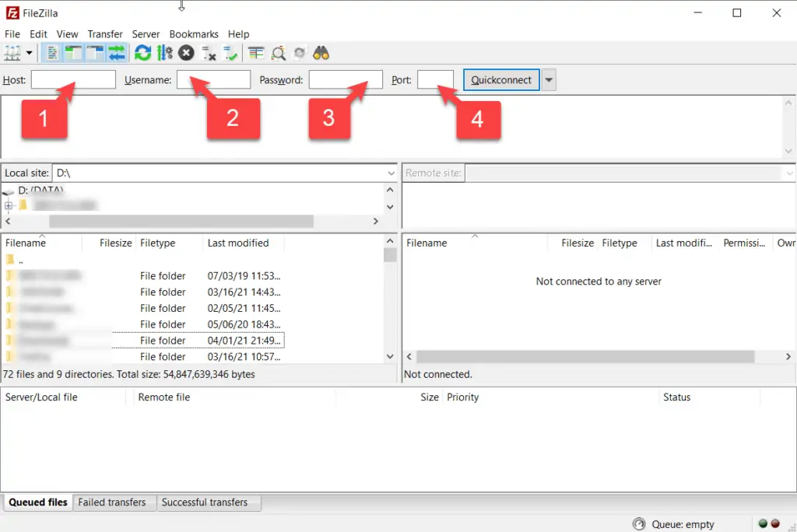Expand the folder under D: (DATA)

click(x=9, y=206)
